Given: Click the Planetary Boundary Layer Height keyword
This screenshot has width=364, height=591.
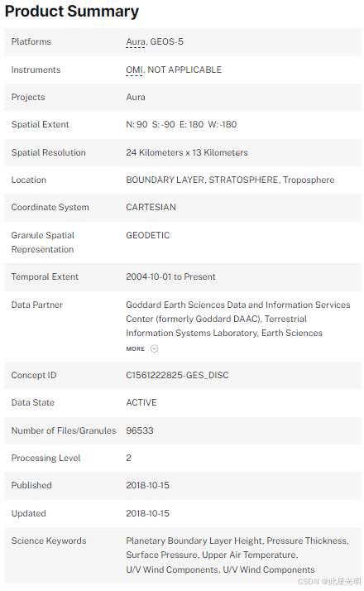Looking at the screenshot, I should (194, 541).
